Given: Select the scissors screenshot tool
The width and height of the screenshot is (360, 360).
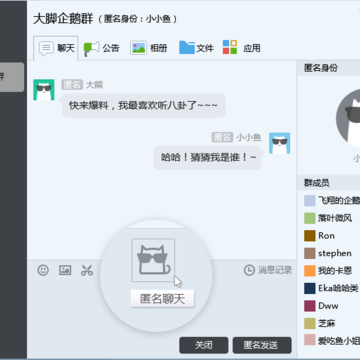Looking at the screenshot, I should tap(87, 270).
